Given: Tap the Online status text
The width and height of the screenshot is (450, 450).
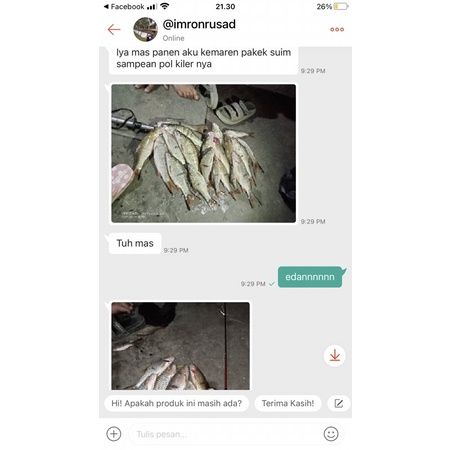Looking at the screenshot, I should click(x=173, y=38).
